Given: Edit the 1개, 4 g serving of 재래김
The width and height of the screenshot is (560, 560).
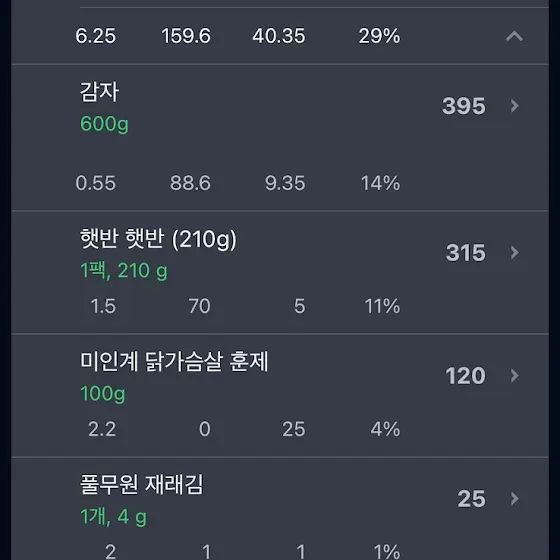Looking at the screenshot, I should click(114, 517).
